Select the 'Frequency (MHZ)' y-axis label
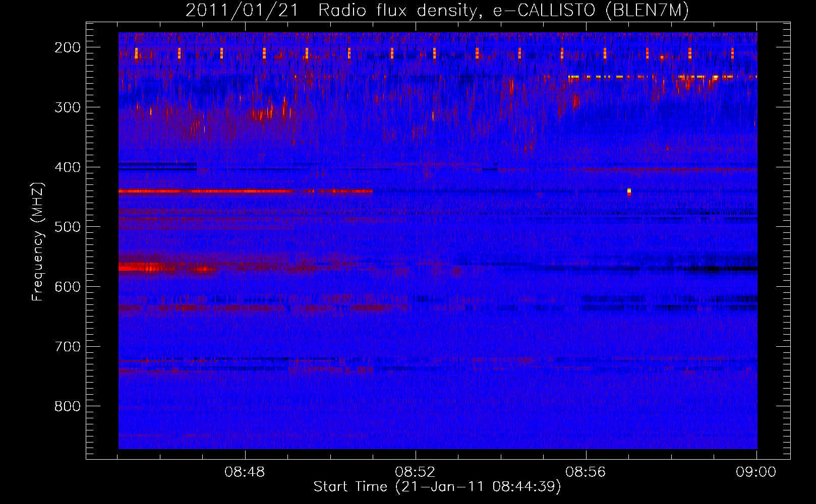The height and width of the screenshot is (504, 816). (38, 241)
